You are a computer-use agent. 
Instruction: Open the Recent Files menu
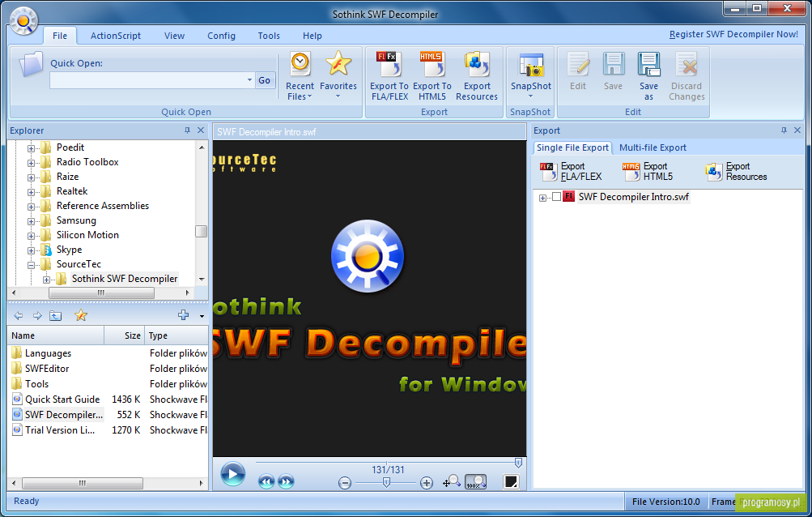[300, 76]
